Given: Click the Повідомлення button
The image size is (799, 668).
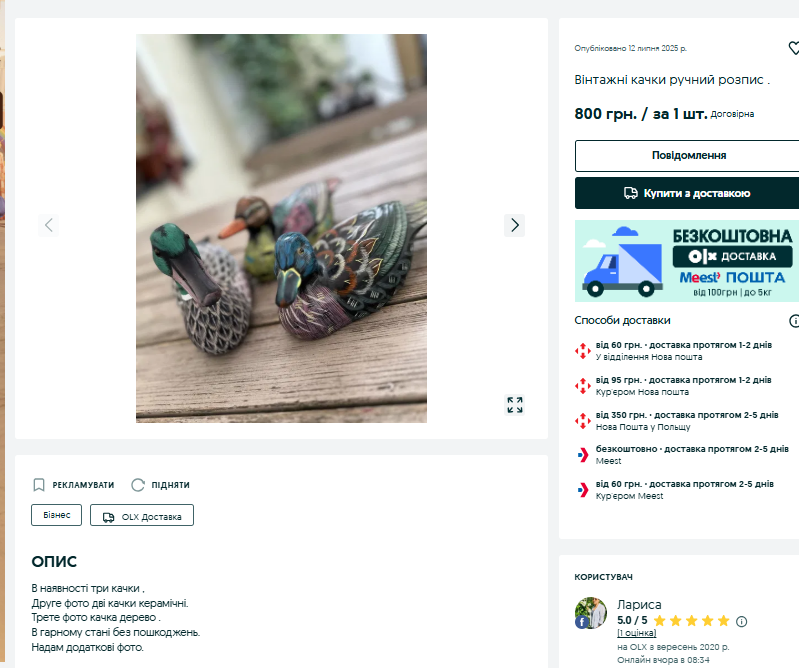Looking at the screenshot, I should (688, 155).
